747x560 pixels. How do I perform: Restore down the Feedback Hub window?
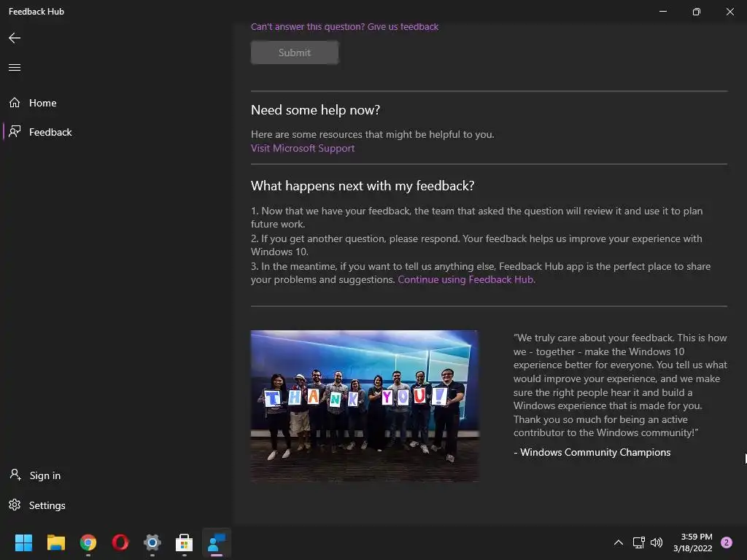point(697,11)
